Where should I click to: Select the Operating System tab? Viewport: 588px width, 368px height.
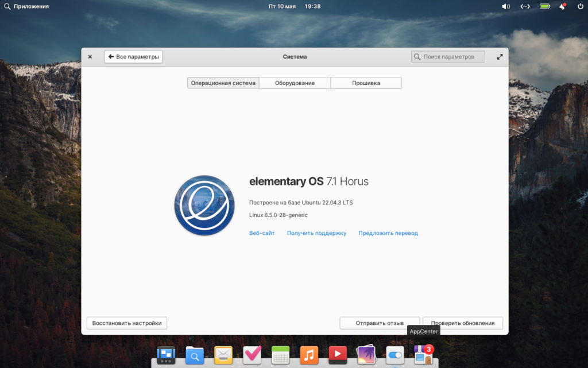[x=223, y=83]
